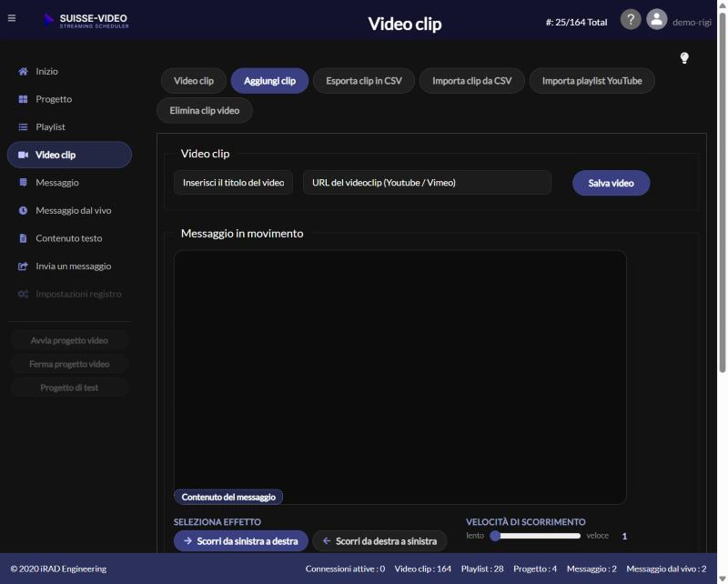Click Avvia progetto video button
The height and width of the screenshot is (584, 728).
click(x=69, y=341)
